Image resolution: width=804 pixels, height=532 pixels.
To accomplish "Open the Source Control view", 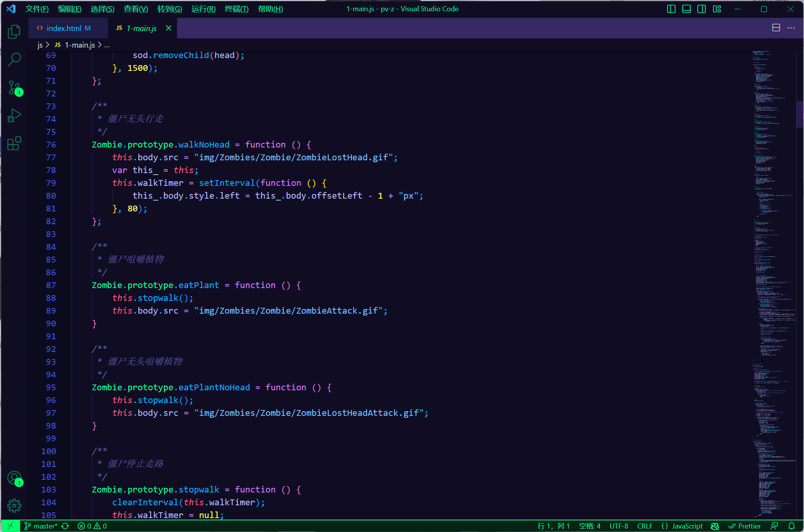I will coord(14,88).
